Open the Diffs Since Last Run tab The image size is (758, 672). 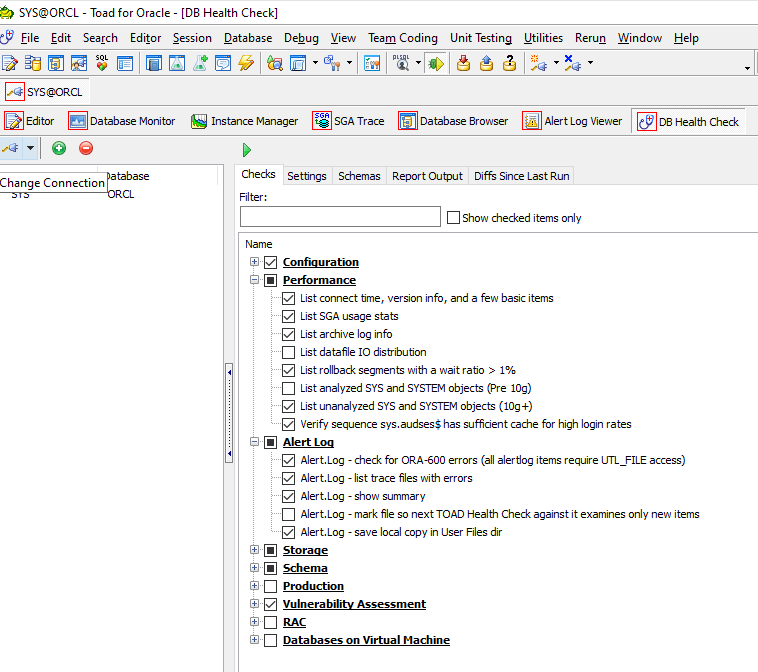click(x=522, y=176)
